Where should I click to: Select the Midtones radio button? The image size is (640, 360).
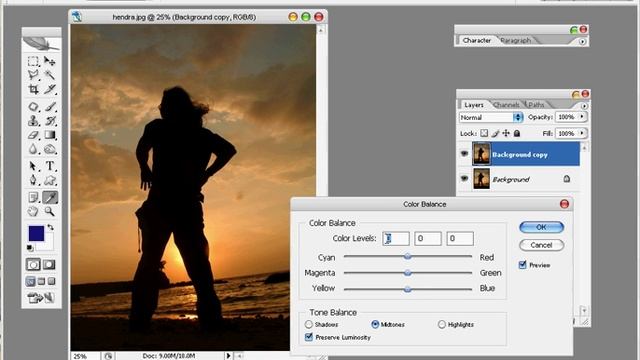point(375,324)
